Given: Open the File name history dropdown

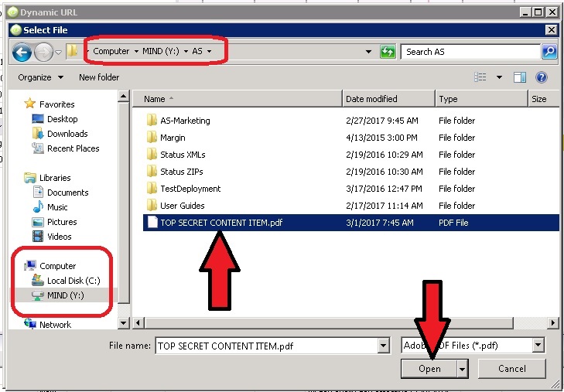Looking at the screenshot, I should click(x=384, y=346).
